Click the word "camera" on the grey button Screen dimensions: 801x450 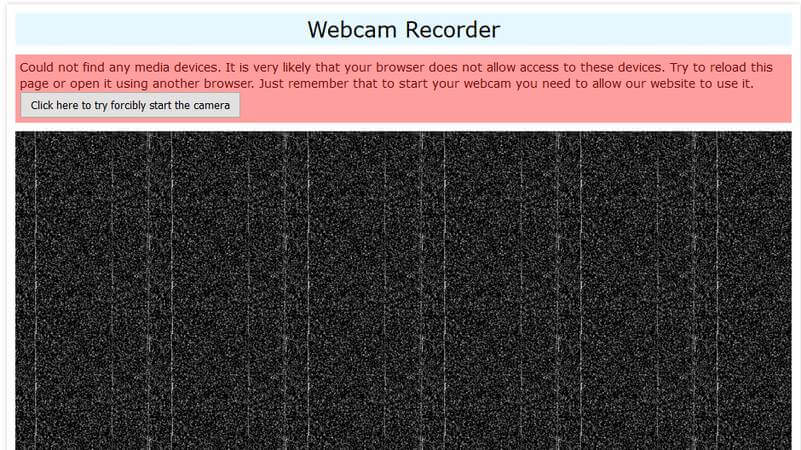tap(211, 105)
